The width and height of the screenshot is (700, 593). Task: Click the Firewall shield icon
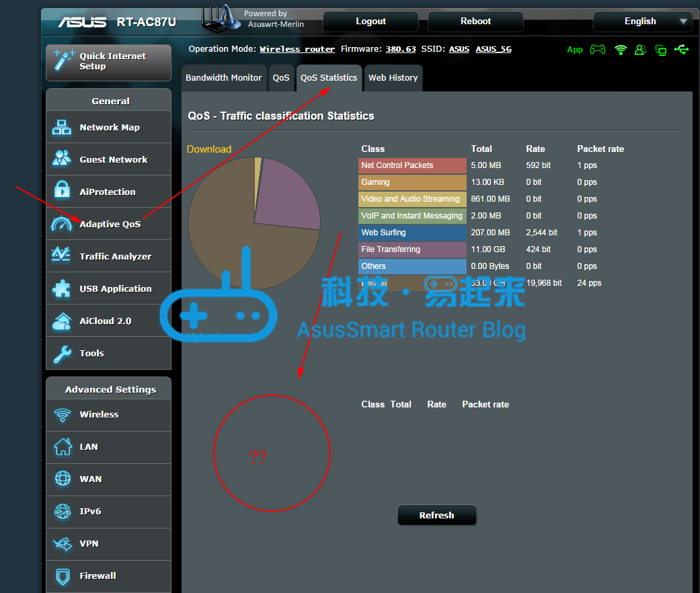tap(63, 576)
